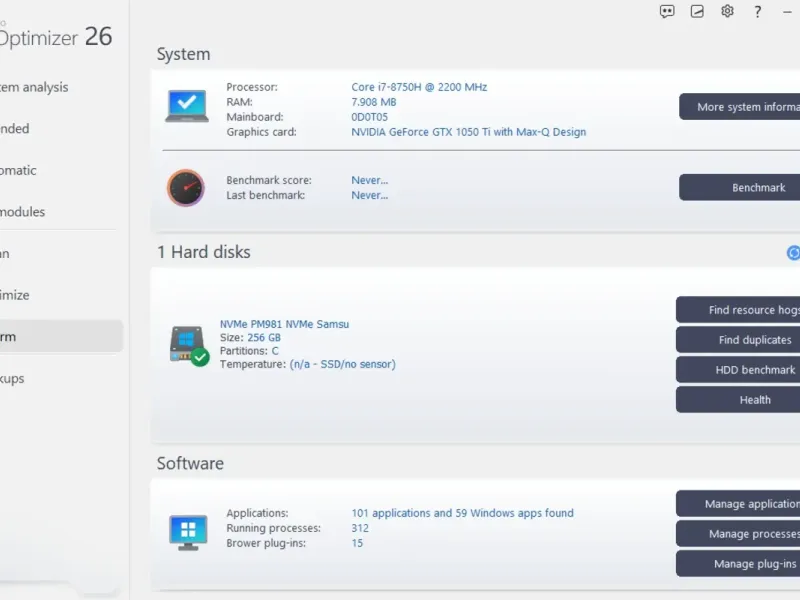Click mainboard value 0D0T05
This screenshot has width=800, height=600.
pyautogui.click(x=369, y=117)
